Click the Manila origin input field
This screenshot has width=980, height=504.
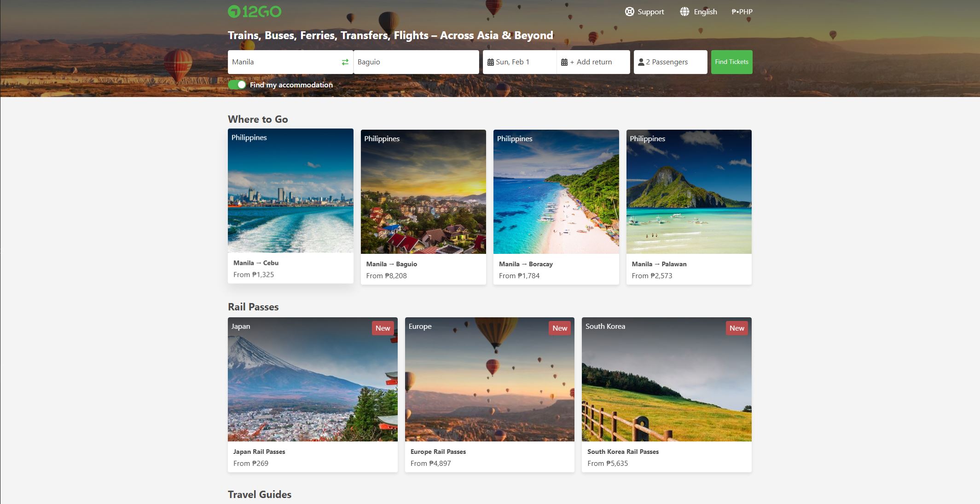(283, 62)
